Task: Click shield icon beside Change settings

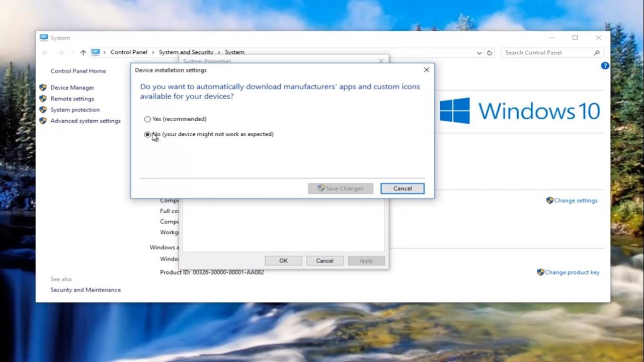Action: pyautogui.click(x=549, y=200)
